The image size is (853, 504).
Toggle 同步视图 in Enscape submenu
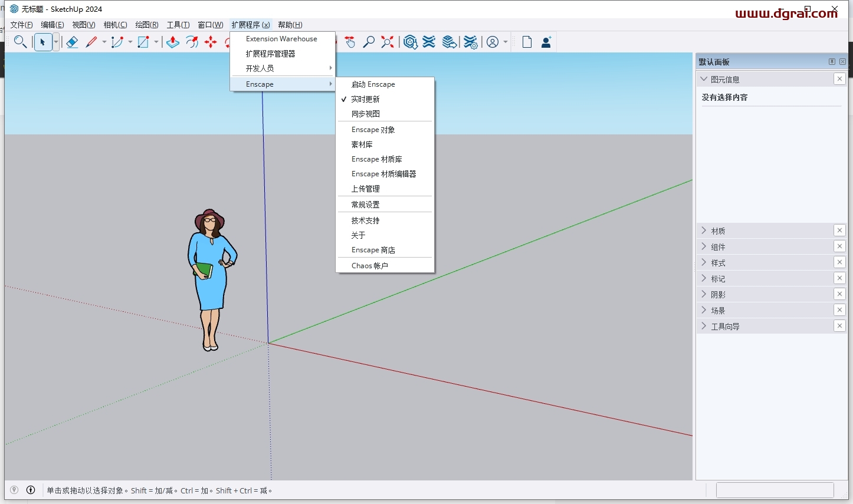385,114
